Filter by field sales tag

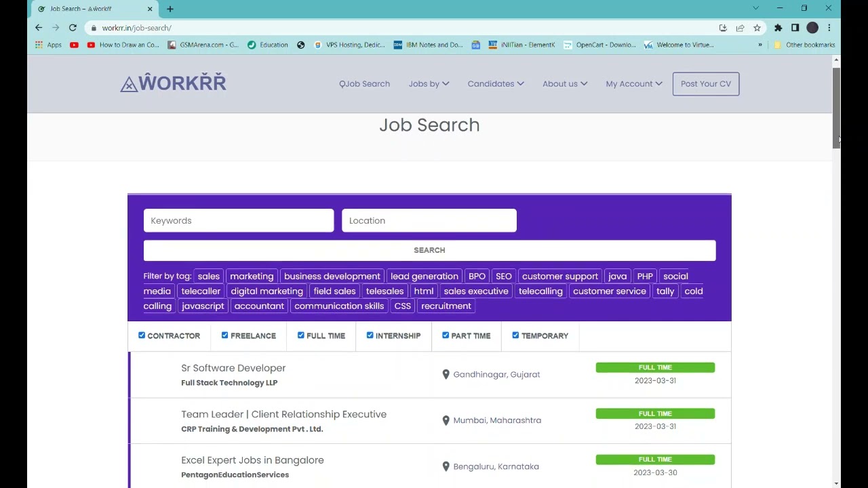pos(334,291)
